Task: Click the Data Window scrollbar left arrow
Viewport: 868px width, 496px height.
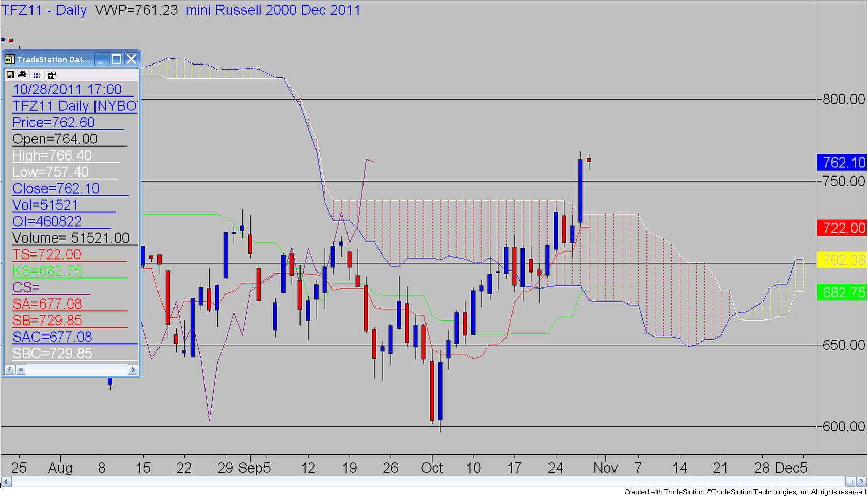Action: [9, 370]
